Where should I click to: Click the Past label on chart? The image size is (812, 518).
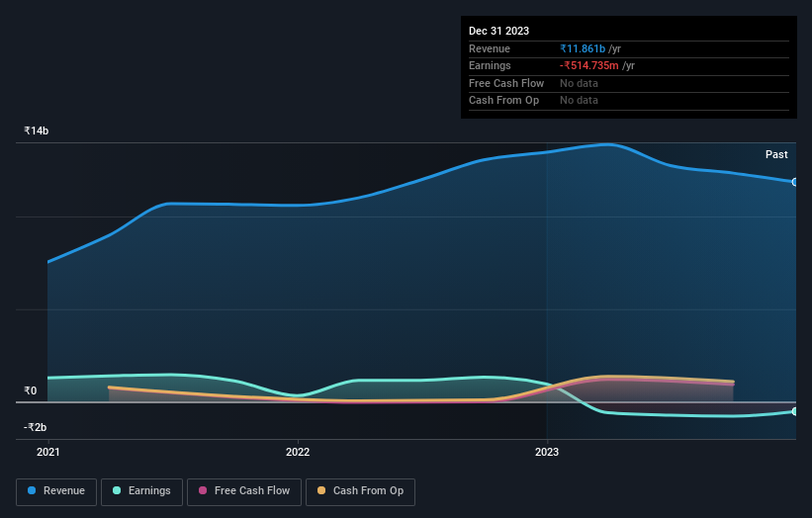[776, 154]
